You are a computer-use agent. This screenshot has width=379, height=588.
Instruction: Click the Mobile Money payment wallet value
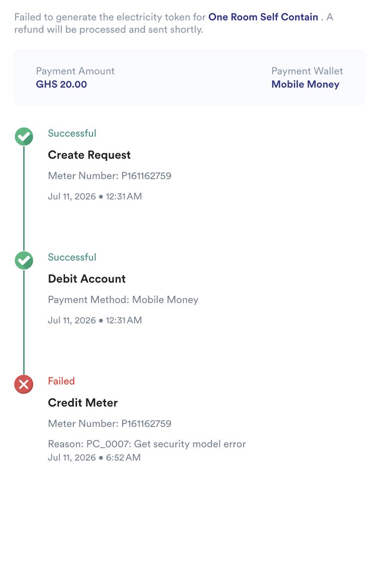point(305,84)
